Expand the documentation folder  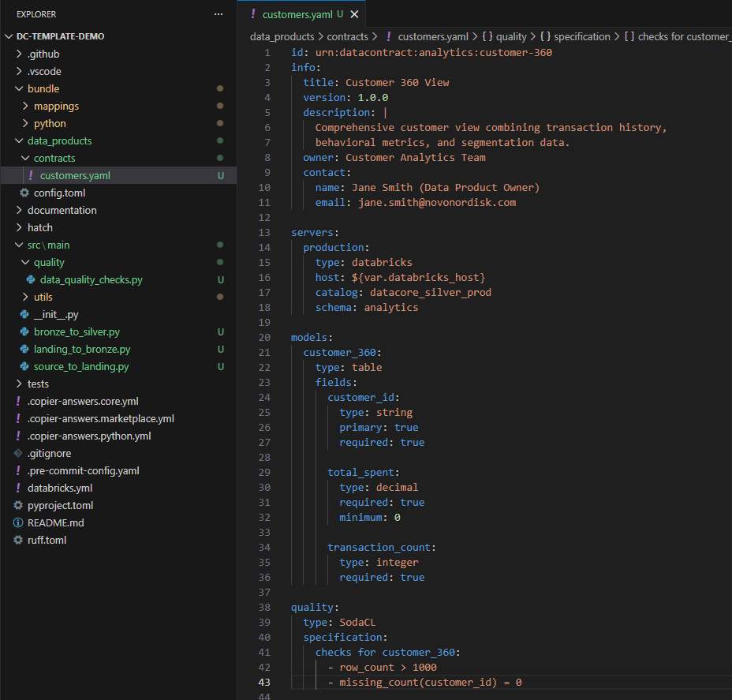point(19,210)
